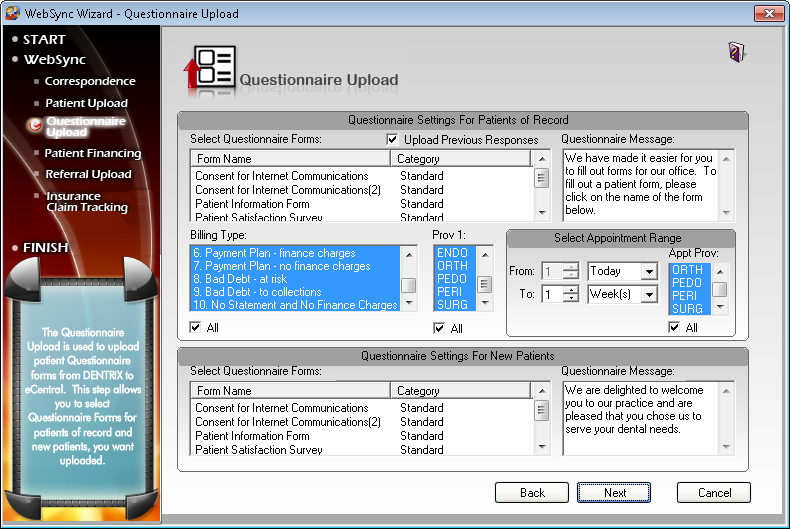The image size is (790, 529).
Task: Cancel the wizard
Action: 714,492
